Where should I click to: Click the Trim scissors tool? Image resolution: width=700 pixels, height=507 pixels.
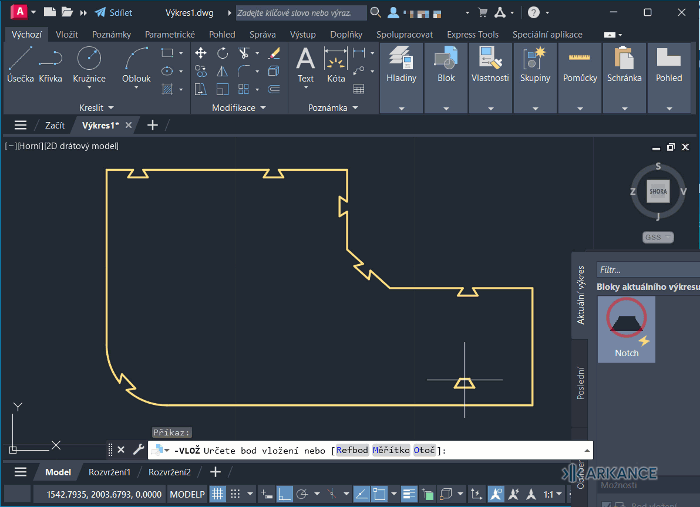(x=244, y=53)
